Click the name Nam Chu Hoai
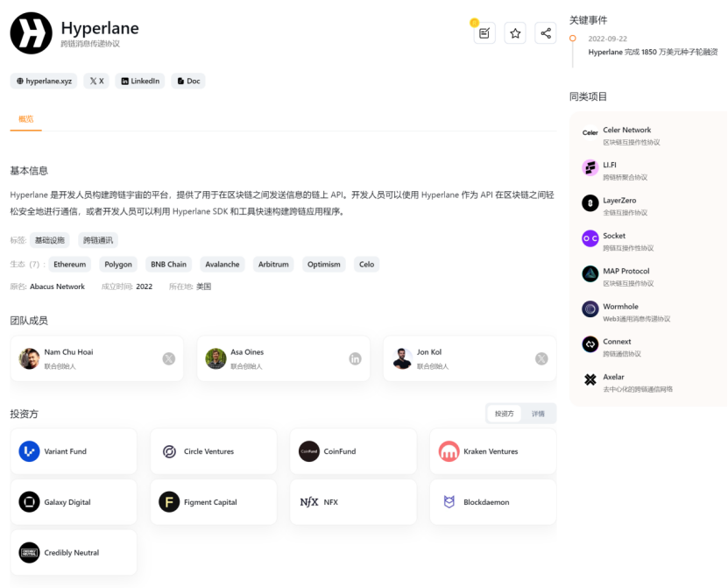 click(x=68, y=352)
